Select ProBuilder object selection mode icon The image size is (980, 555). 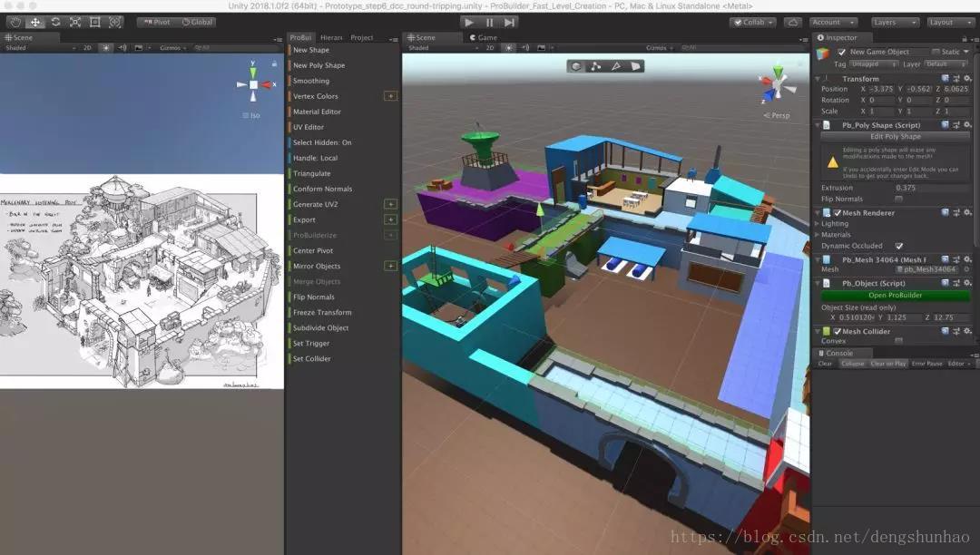pos(575,66)
